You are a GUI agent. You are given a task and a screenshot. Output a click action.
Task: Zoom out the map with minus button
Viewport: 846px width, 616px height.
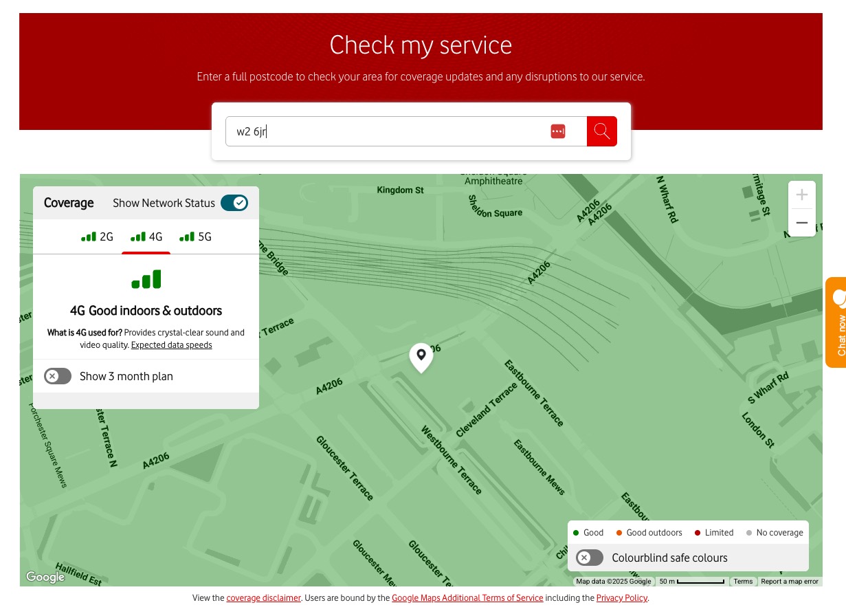pyautogui.click(x=801, y=223)
